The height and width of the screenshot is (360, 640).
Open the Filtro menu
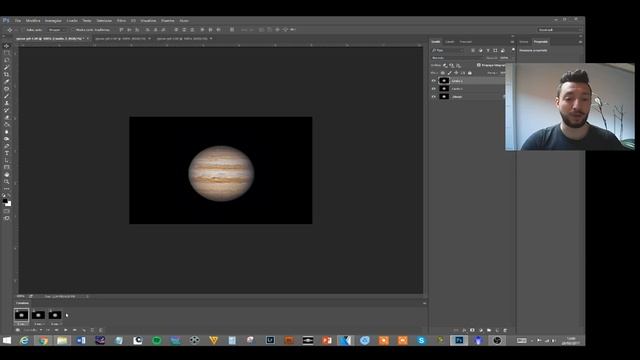pyautogui.click(x=121, y=20)
